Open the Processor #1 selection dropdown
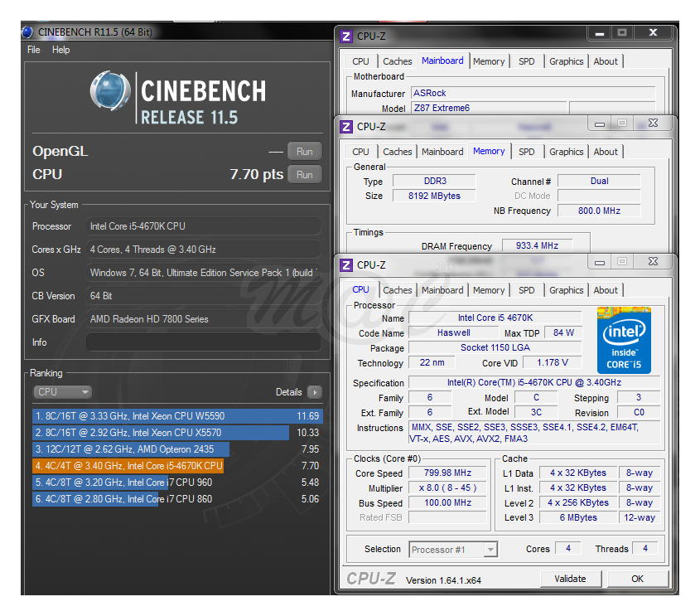The image size is (700, 616). [x=453, y=550]
